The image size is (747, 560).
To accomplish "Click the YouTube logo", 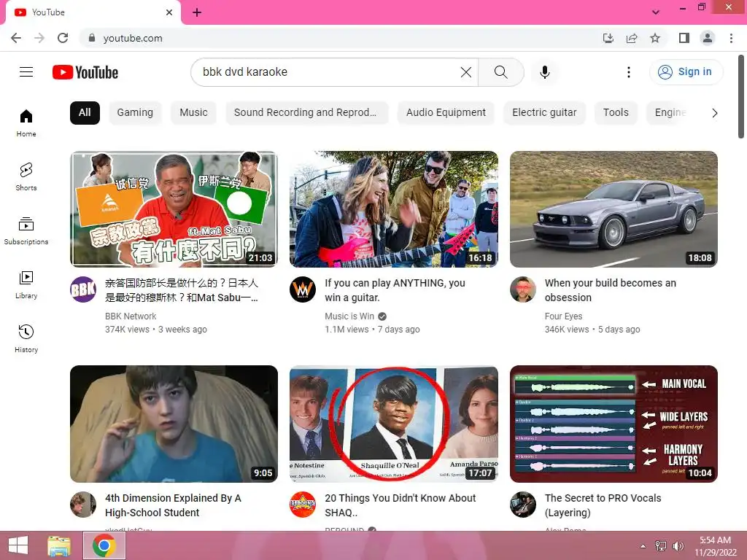I will 85,72.
